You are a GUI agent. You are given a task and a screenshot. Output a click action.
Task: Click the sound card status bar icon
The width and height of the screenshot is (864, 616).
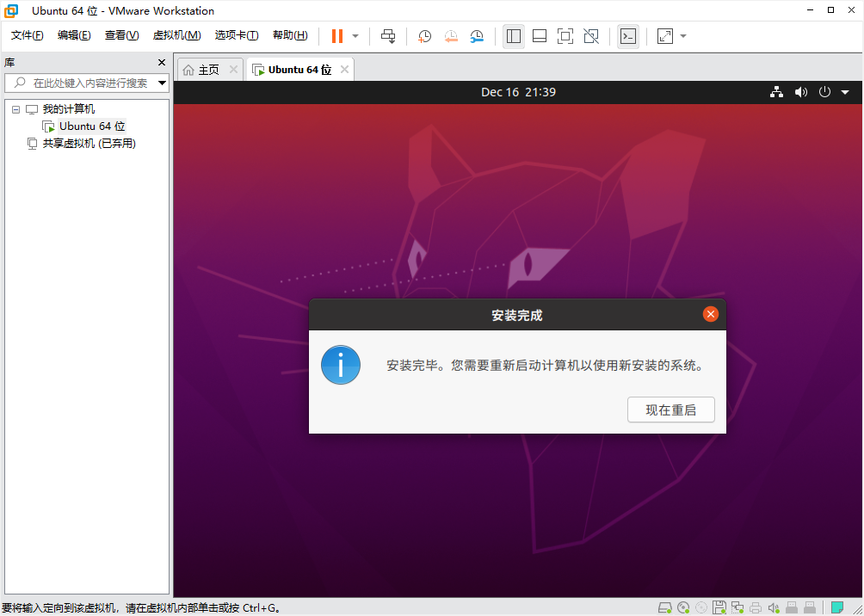[x=774, y=607]
